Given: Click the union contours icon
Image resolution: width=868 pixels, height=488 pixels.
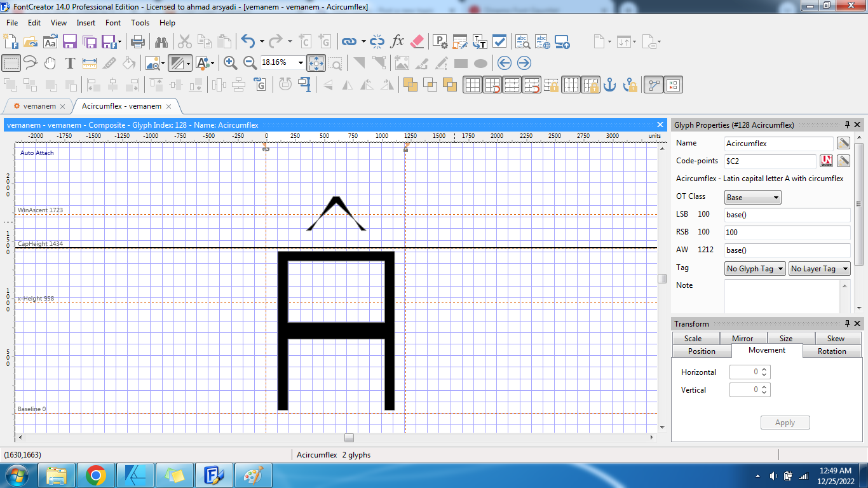Looking at the screenshot, I should tap(410, 85).
